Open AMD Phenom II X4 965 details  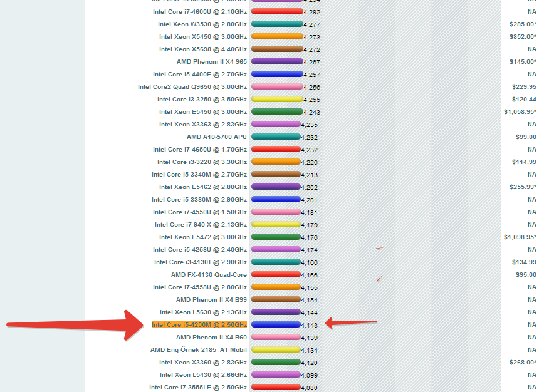(212, 62)
